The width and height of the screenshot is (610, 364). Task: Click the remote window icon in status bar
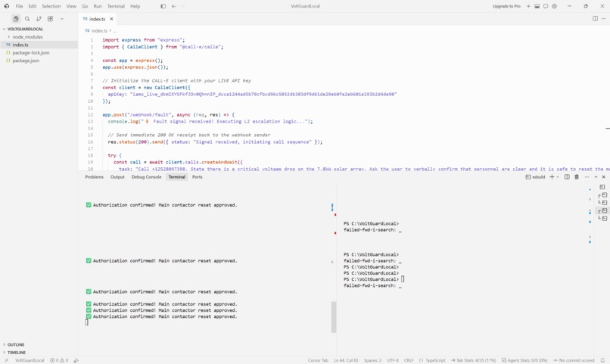[x=6, y=360]
